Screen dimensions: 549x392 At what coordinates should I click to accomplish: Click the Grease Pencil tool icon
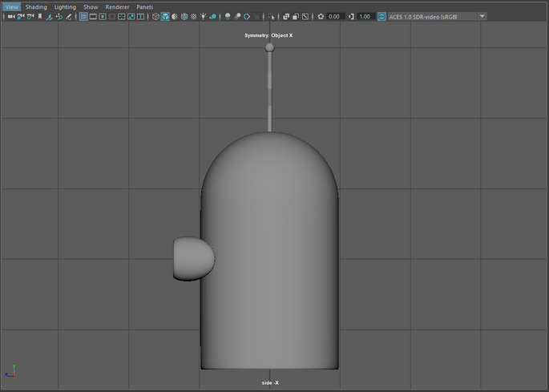coord(68,17)
